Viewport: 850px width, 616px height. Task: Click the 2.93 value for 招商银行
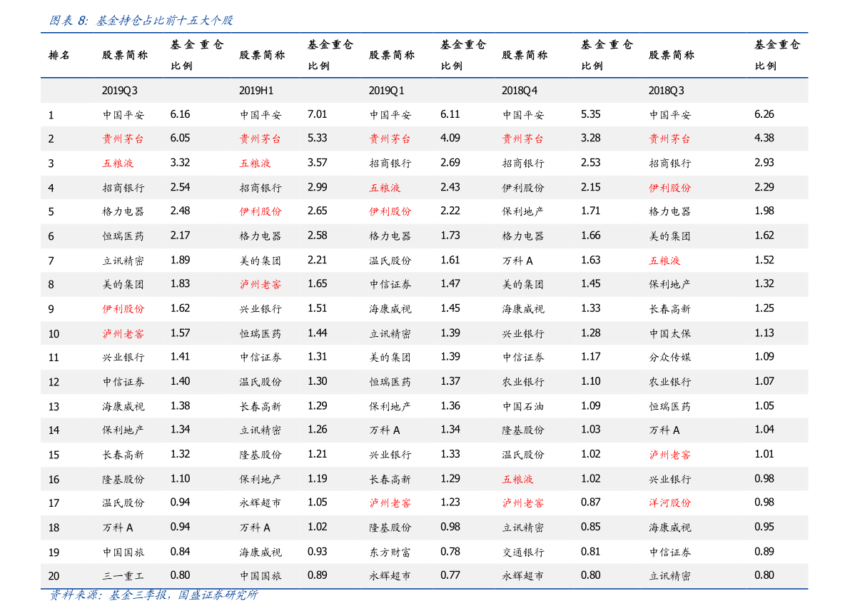[x=764, y=163]
